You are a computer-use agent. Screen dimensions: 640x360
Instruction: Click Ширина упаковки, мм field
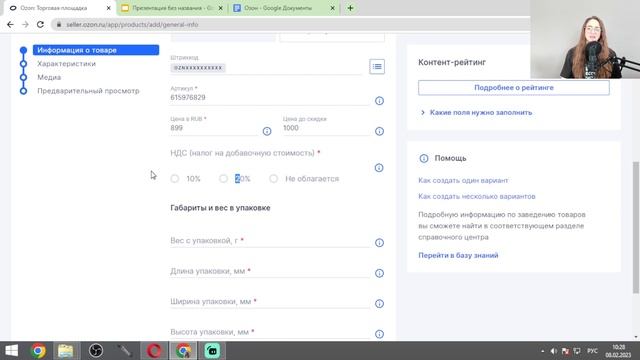[x=269, y=302]
